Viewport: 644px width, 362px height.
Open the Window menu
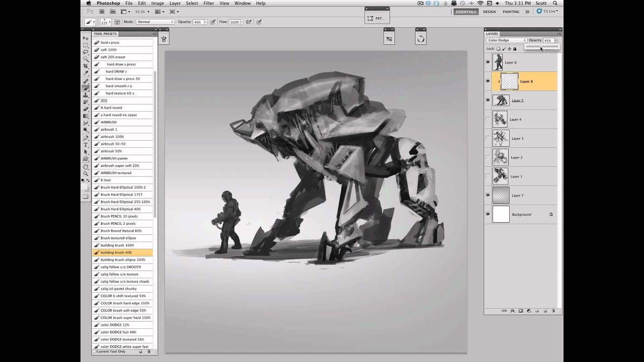[243, 3]
